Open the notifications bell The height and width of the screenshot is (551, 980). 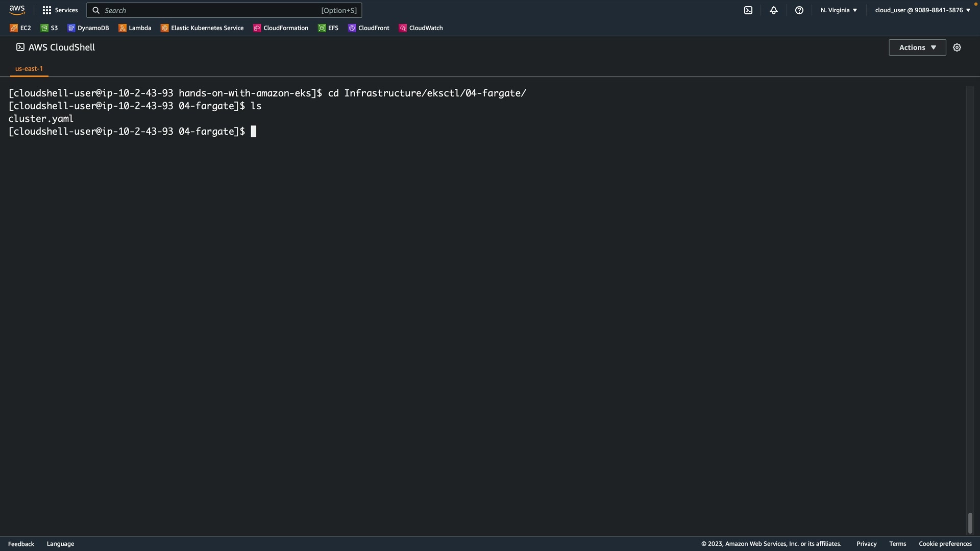(773, 10)
